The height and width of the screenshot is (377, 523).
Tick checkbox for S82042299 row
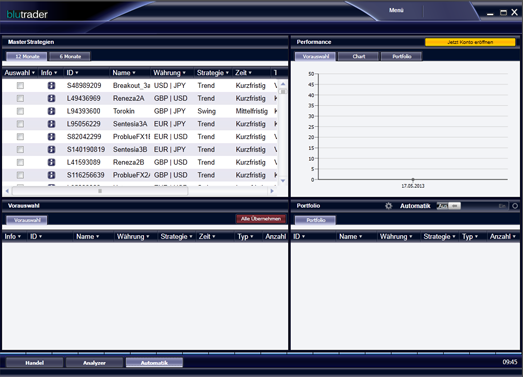coord(20,136)
